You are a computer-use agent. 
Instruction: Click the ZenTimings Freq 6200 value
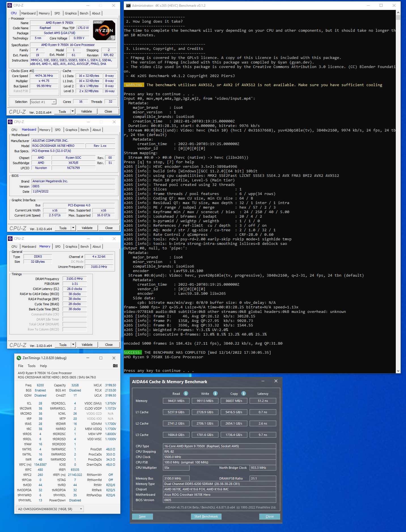[x=40, y=385]
